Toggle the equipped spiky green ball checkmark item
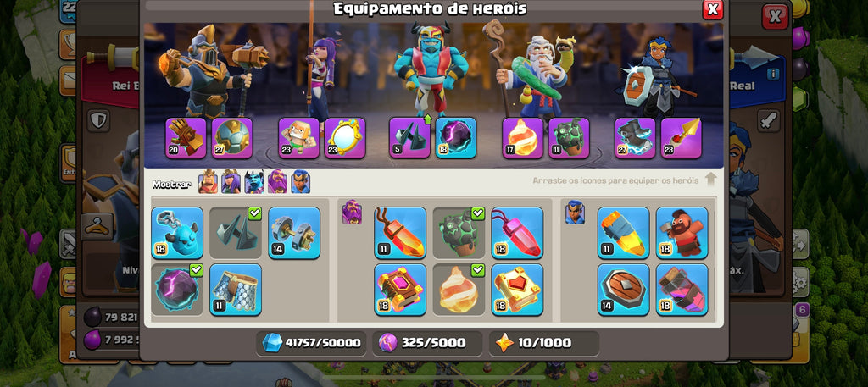 [x=459, y=233]
